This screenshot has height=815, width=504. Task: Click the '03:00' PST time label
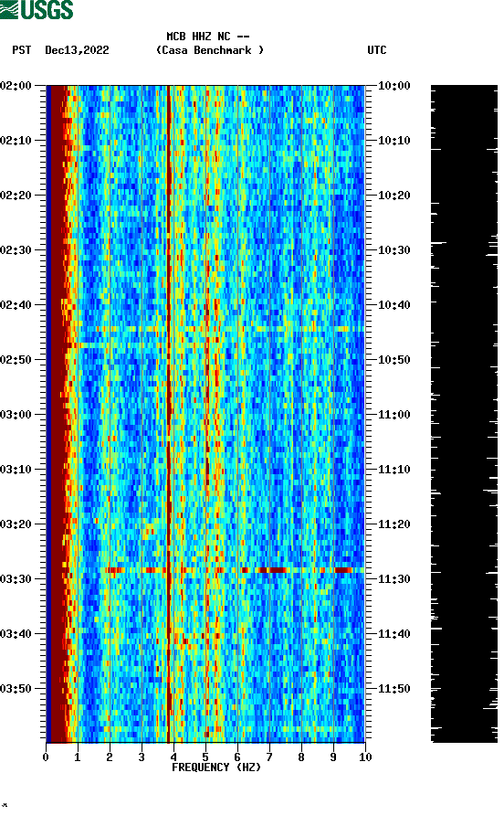point(16,415)
